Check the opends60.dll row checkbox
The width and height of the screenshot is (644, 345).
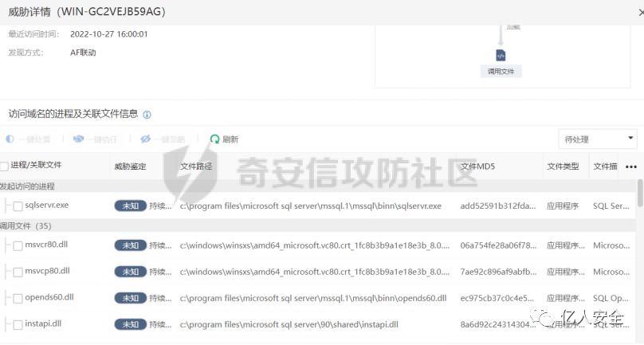(x=18, y=298)
